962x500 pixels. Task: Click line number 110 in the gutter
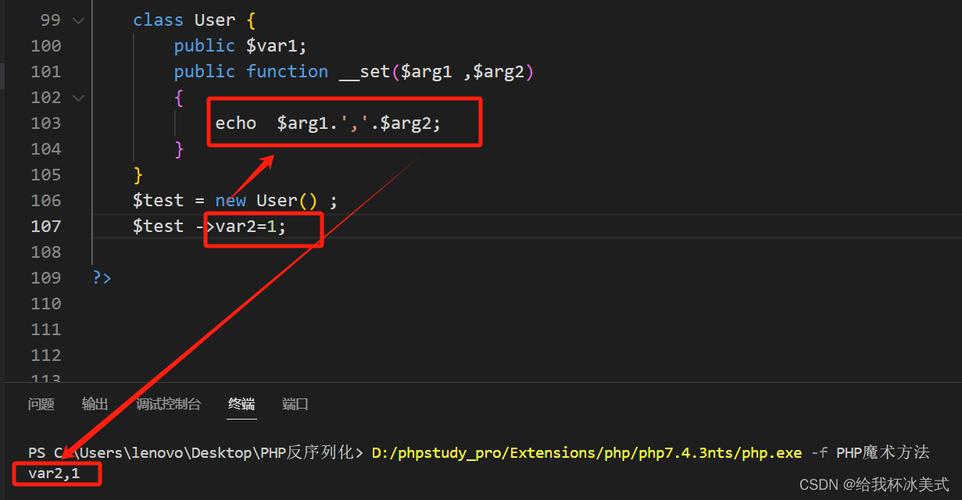(x=46, y=304)
